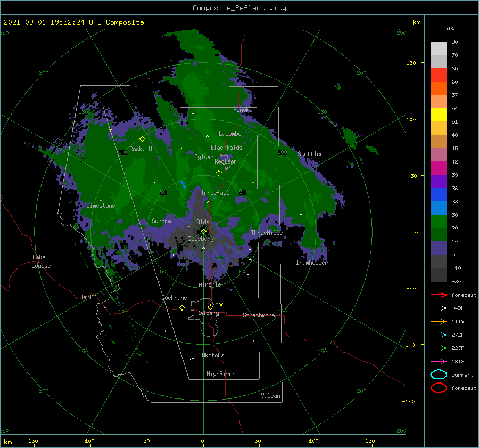Click the Calgary city label
Screen dimensions: 479x448
pyautogui.click(x=208, y=313)
